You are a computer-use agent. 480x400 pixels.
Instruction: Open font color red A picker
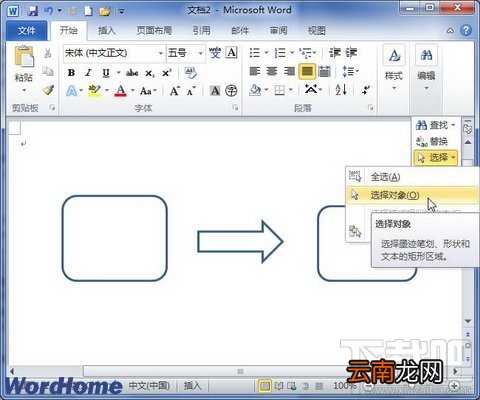[x=121, y=90]
